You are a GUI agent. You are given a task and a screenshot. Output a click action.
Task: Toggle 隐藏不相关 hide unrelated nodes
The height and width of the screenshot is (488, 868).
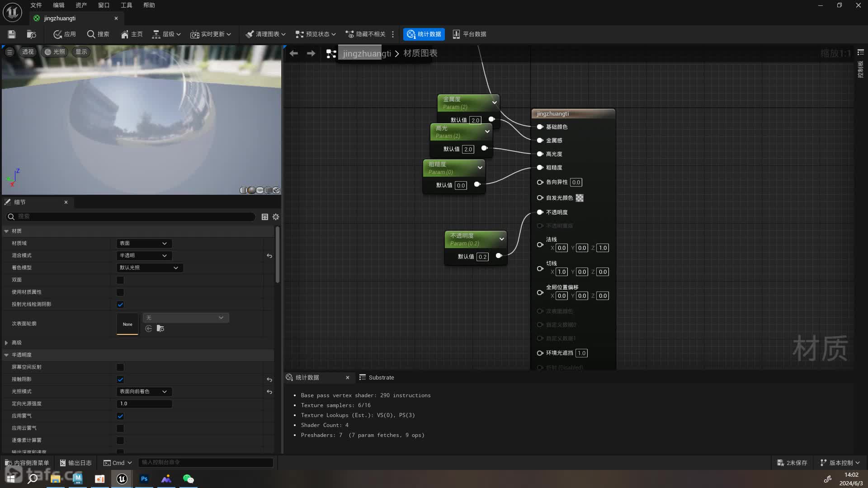[365, 34]
